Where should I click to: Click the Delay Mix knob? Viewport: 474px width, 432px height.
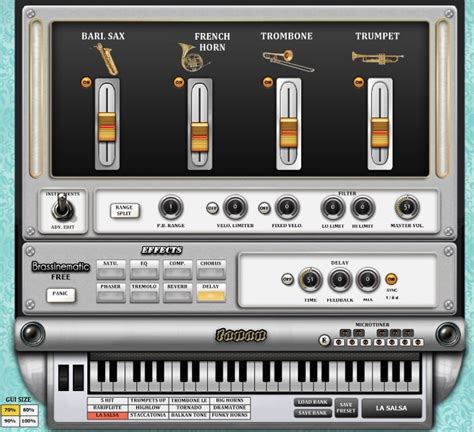pyautogui.click(x=368, y=279)
